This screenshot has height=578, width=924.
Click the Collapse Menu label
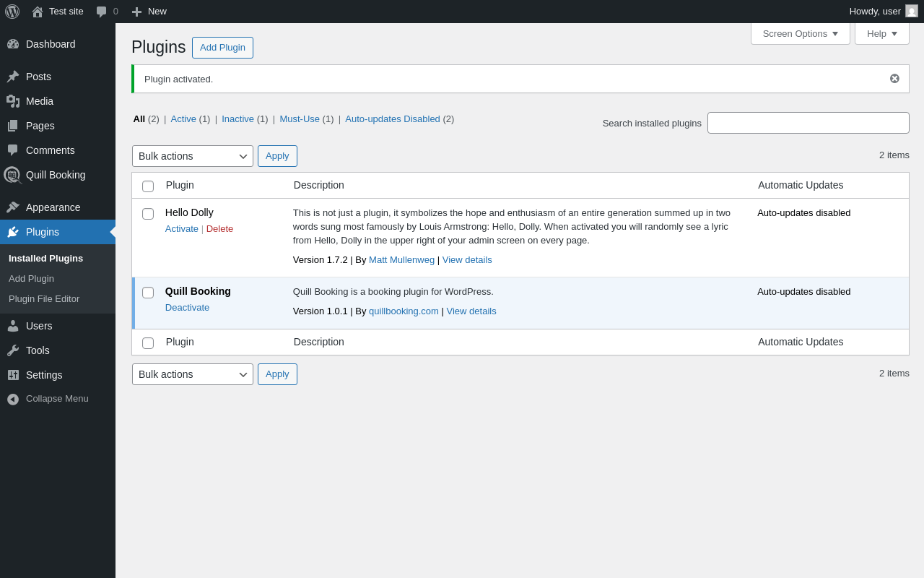click(x=57, y=399)
